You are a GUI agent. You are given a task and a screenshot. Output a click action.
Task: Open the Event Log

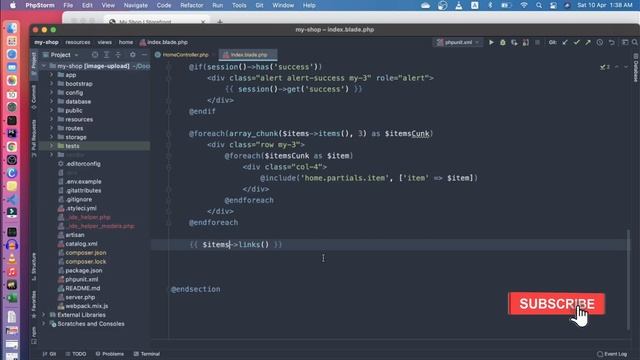[x=612, y=354]
